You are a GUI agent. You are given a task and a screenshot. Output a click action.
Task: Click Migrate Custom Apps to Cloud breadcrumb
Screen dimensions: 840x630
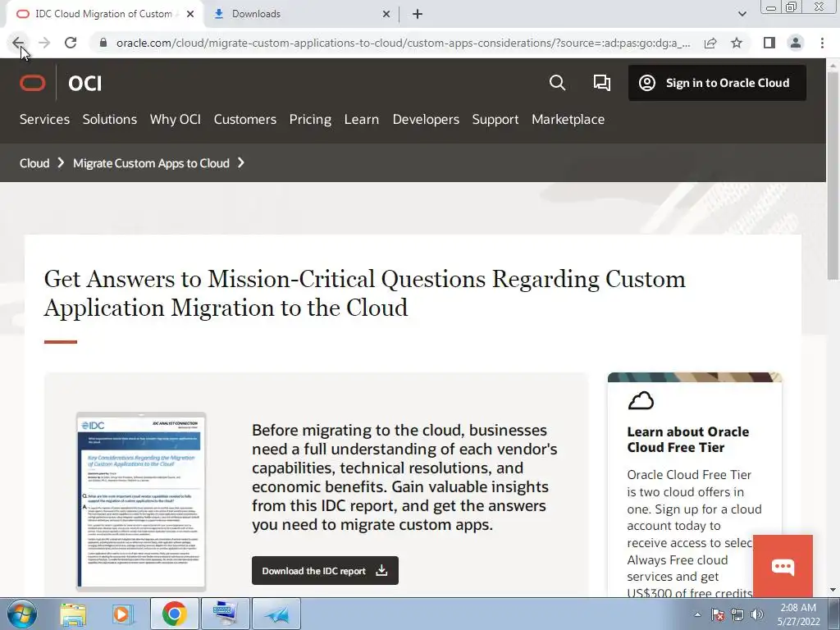(151, 163)
